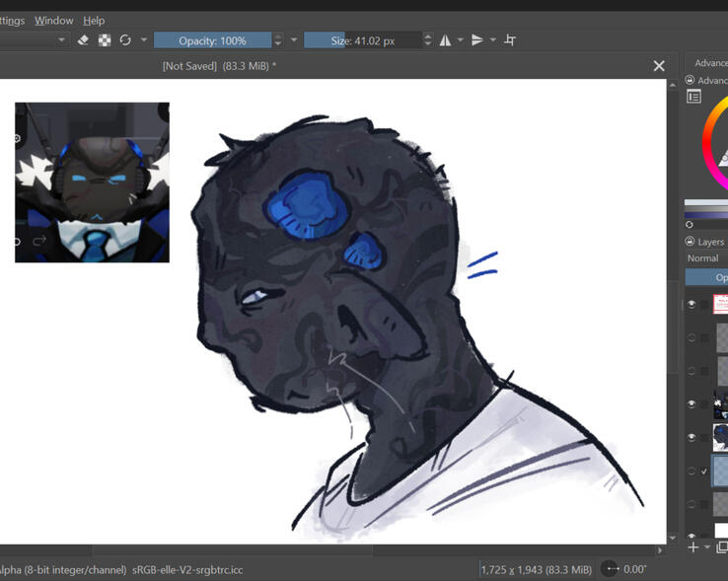This screenshot has width=728, height=581.
Task: Select the red-bordered layer thumbnail
Action: click(720, 304)
